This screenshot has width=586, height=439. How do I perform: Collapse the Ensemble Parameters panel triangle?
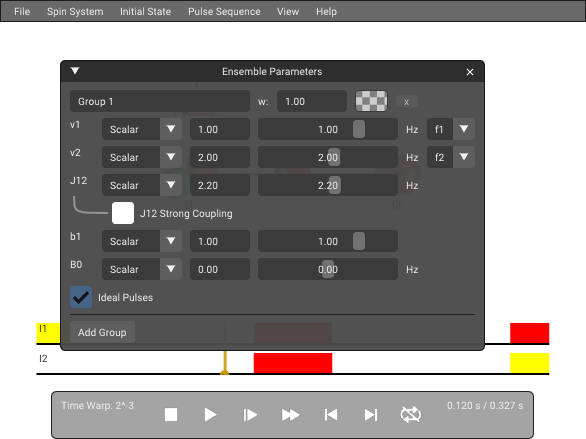pos(75,71)
